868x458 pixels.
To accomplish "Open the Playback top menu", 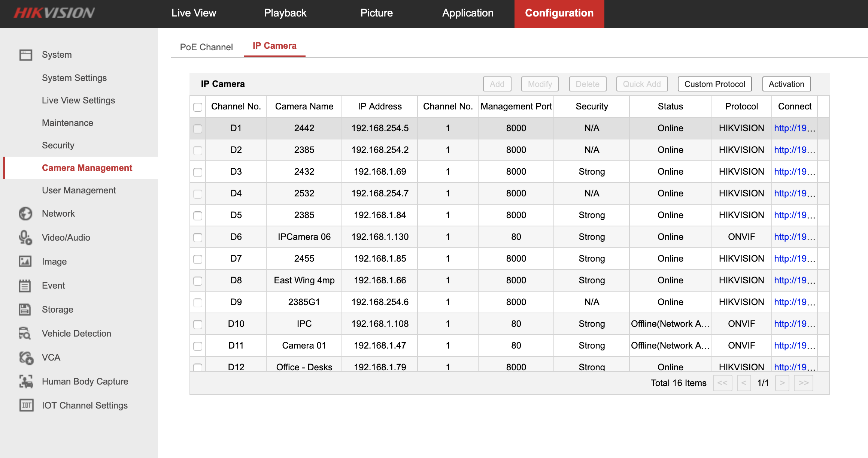I will tap(285, 13).
